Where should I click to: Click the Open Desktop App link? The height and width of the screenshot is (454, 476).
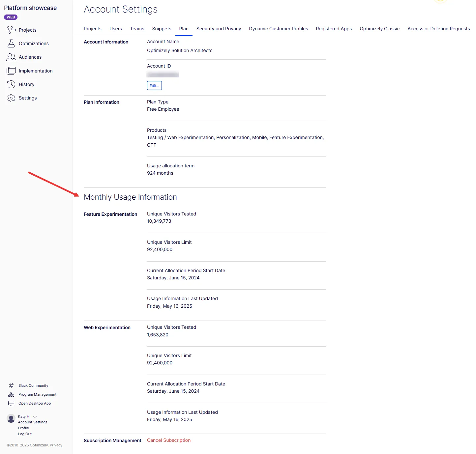pos(35,403)
